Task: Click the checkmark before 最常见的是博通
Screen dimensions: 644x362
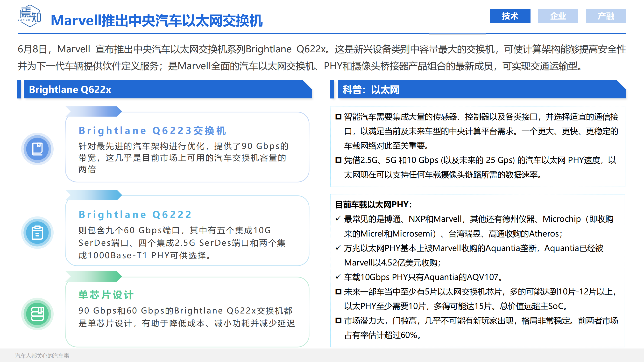Action: coord(338,219)
